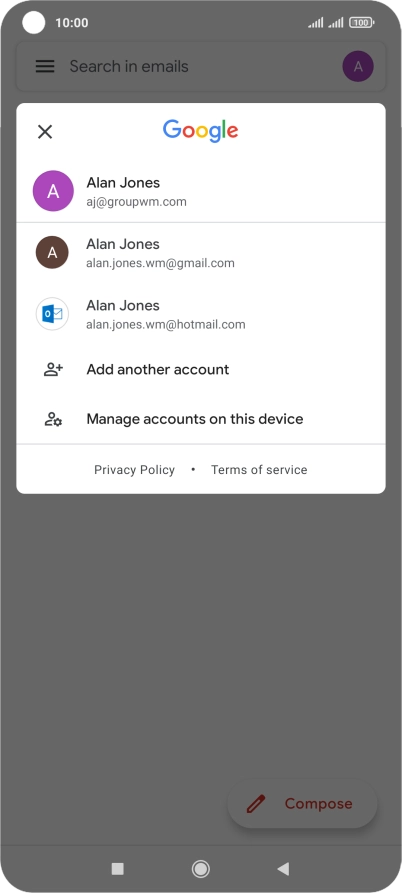Tap the Android back triangle button
Viewport: 402px width, 893px height.
pyautogui.click(x=283, y=869)
